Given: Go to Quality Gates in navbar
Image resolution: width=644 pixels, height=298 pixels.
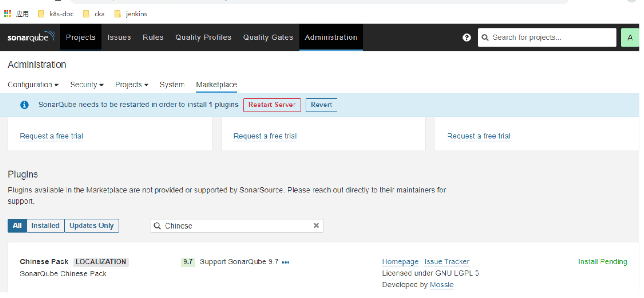Looking at the screenshot, I should click(x=268, y=37).
